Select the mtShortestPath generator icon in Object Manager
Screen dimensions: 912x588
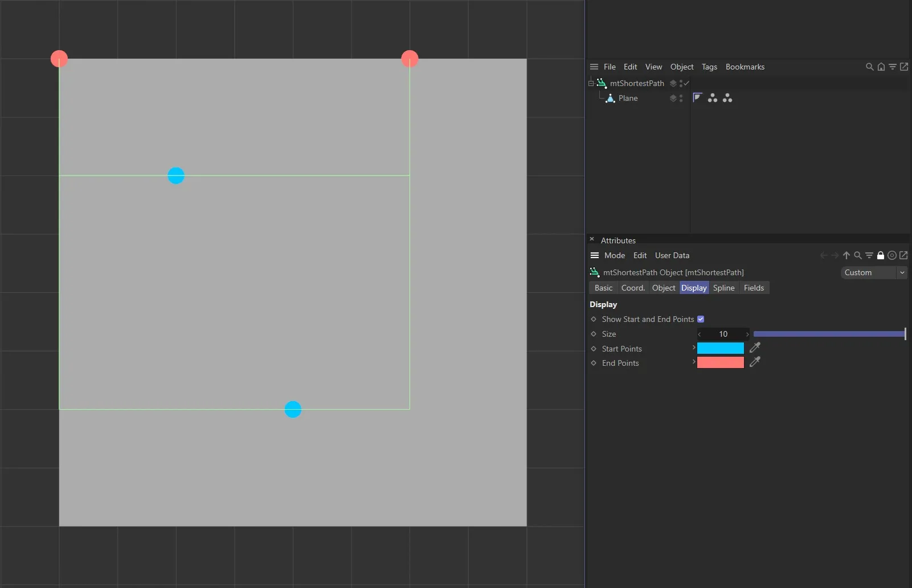point(602,83)
